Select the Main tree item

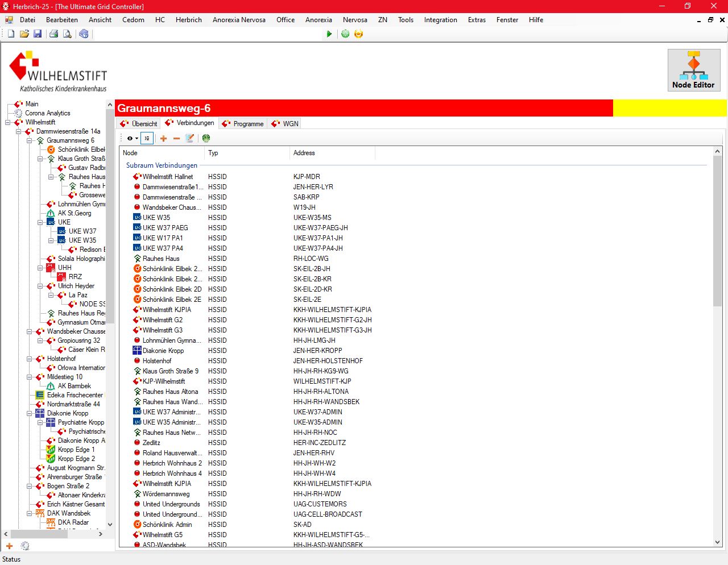click(x=32, y=104)
